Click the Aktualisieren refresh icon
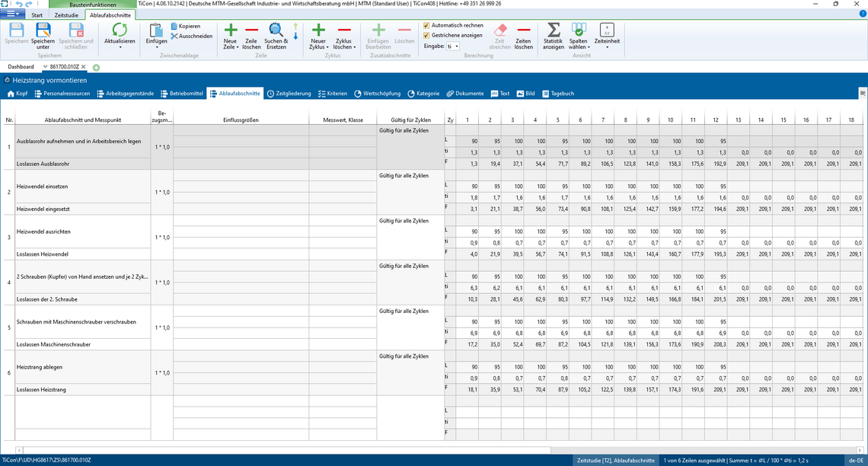The image size is (868, 466). click(x=120, y=30)
